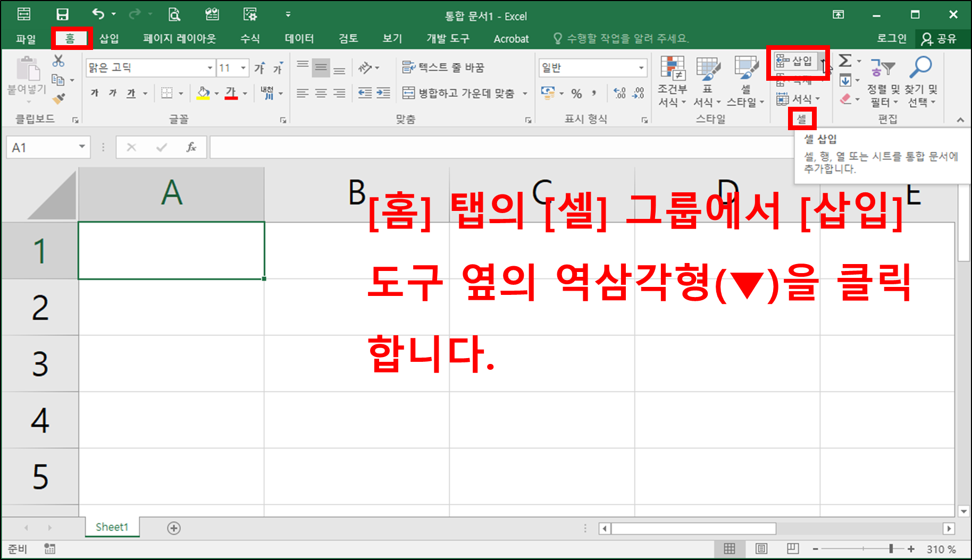The image size is (972, 560).
Task: Click the Insert Function fx icon
Action: pos(191,147)
